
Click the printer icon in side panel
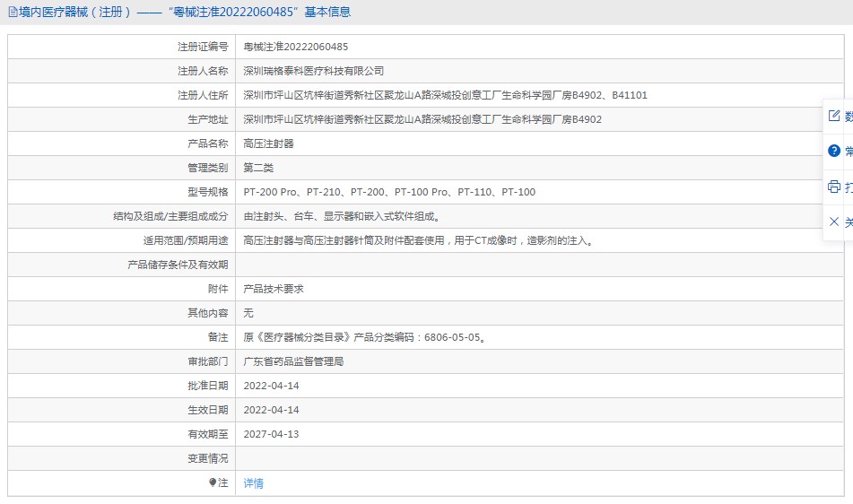834,187
